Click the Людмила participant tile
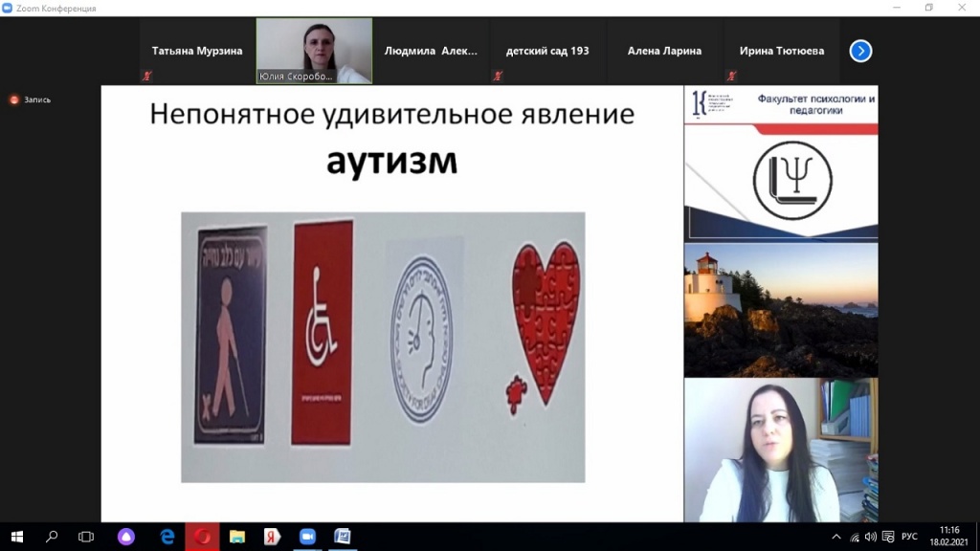Screen dimensions: 980x551 pyautogui.click(x=431, y=52)
